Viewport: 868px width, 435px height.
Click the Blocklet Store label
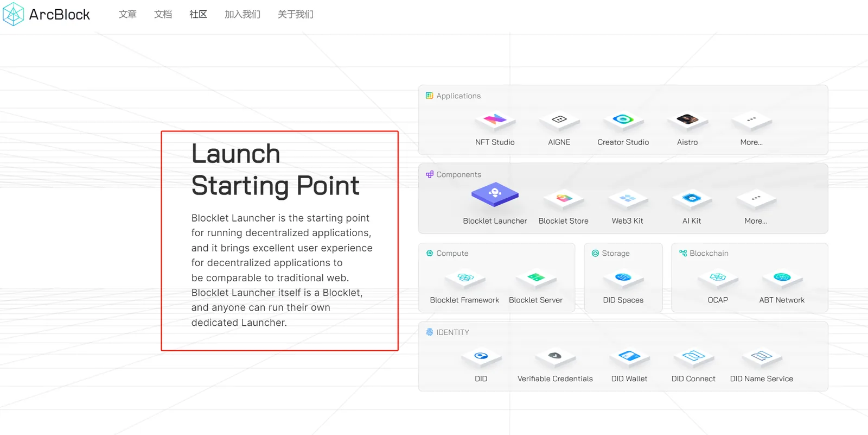(564, 221)
